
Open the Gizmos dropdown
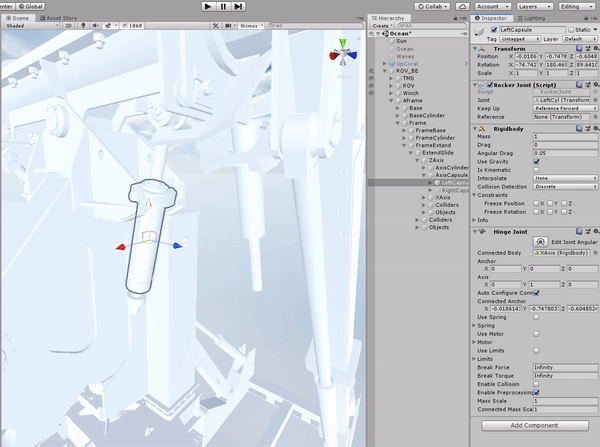pyautogui.click(x=251, y=26)
